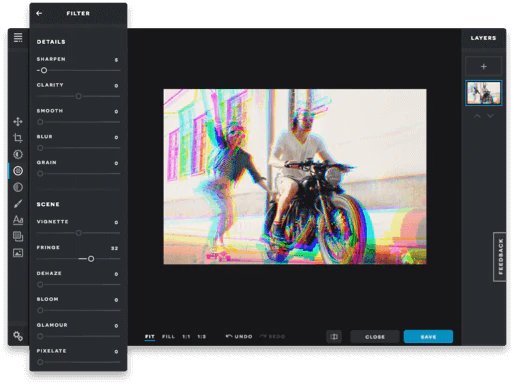The width and height of the screenshot is (514, 384).
Task: Open the Element overlay tool
Action: click(18, 236)
